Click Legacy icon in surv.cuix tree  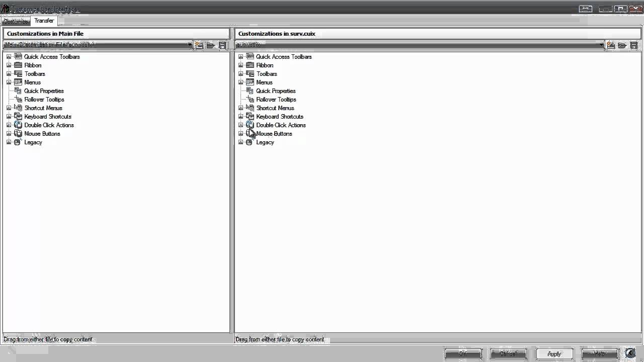click(249, 142)
